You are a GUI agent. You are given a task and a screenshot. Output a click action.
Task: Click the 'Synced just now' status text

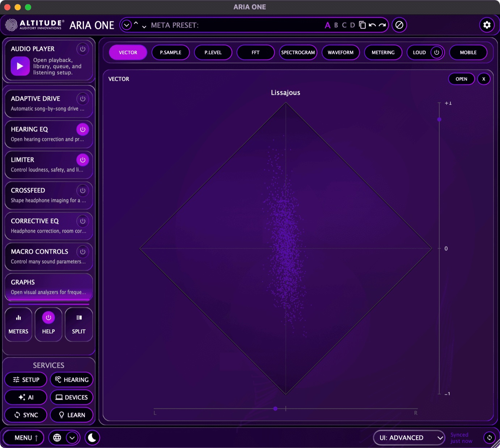[461, 438]
